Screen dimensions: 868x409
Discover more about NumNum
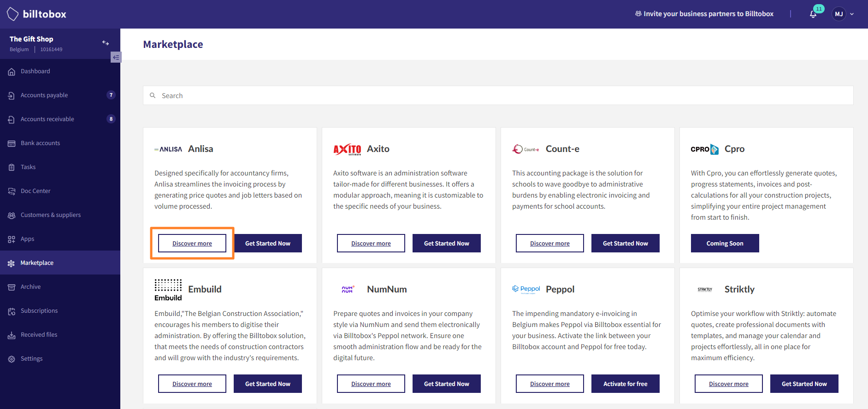(371, 384)
